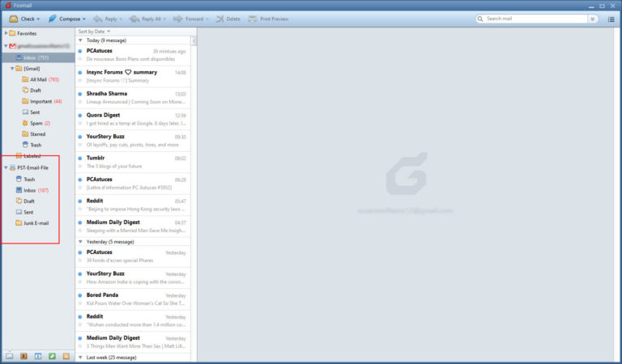The width and height of the screenshot is (622, 364).
Task: Click the PST-Email-File account icon
Action: [12, 168]
